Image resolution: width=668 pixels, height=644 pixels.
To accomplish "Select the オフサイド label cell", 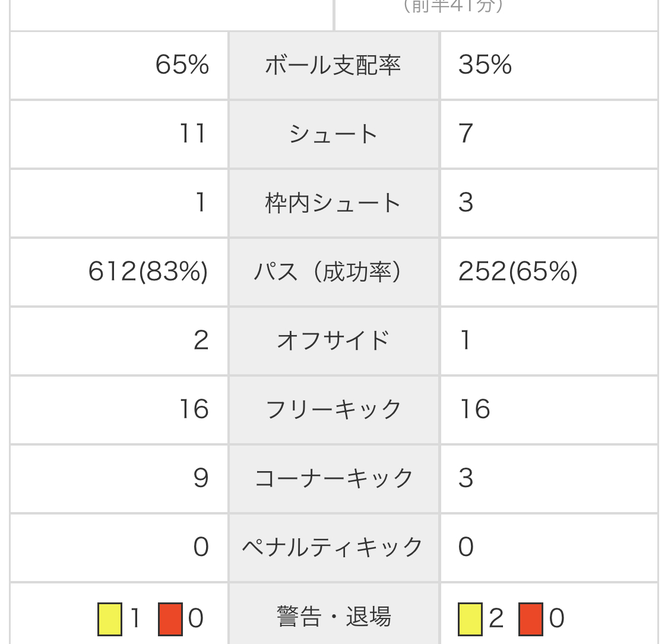I will point(333,340).
